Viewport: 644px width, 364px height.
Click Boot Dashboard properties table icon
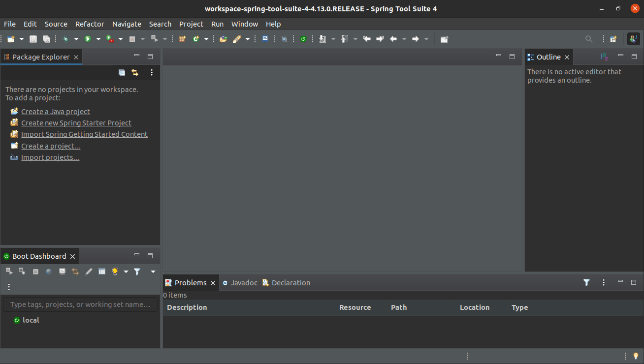tap(102, 272)
